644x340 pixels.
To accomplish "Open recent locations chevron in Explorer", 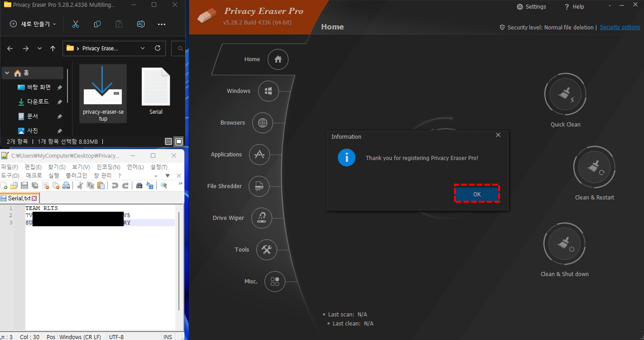I will 40,48.
